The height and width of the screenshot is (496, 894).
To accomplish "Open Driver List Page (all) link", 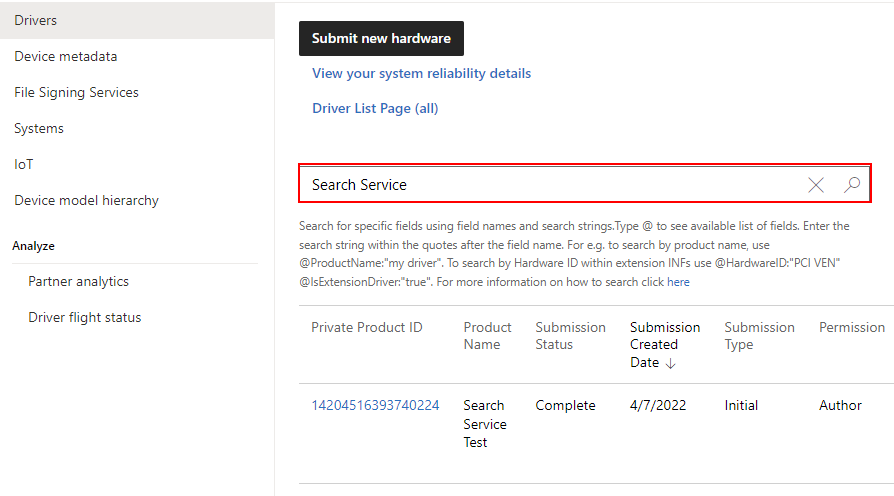I will click(375, 108).
